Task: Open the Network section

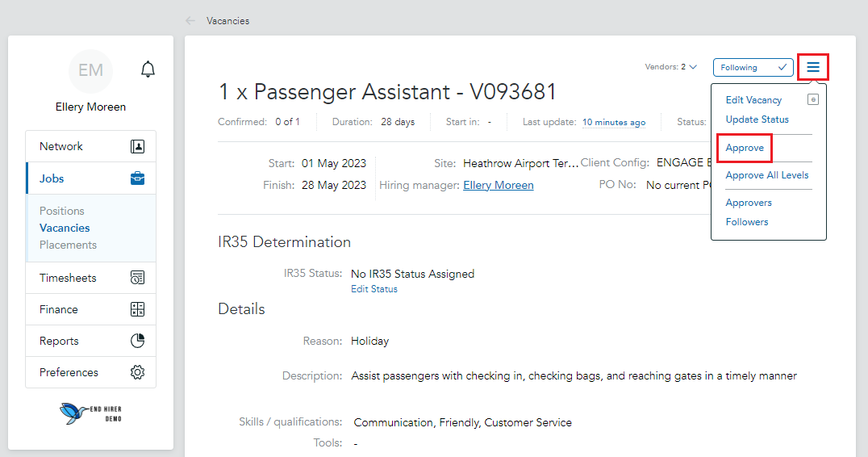Action: 91,146
